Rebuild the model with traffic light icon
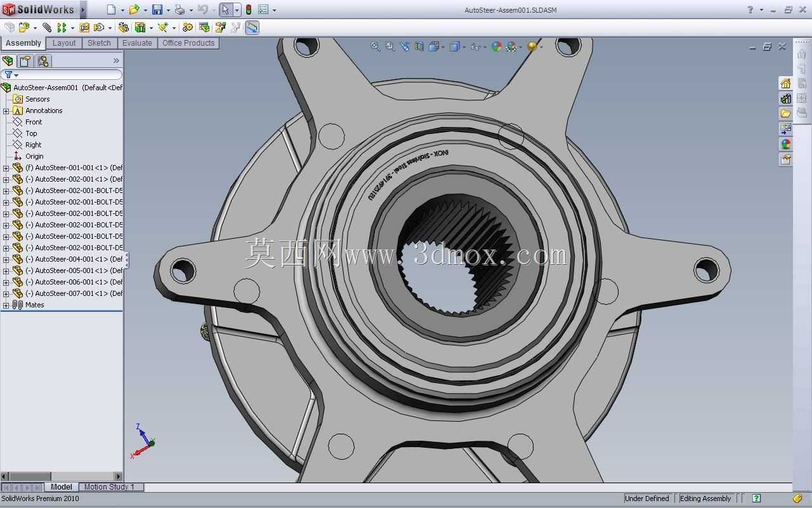Image resolution: width=812 pixels, height=508 pixels. click(x=249, y=10)
